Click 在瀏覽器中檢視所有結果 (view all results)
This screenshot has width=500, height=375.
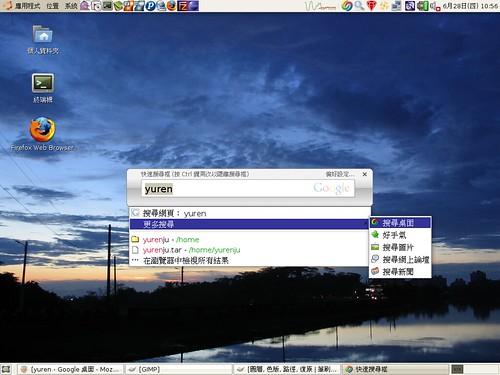[x=250, y=260]
